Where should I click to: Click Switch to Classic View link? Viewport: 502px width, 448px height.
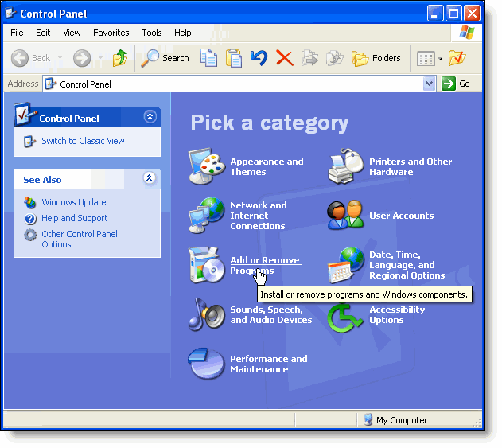tap(83, 141)
